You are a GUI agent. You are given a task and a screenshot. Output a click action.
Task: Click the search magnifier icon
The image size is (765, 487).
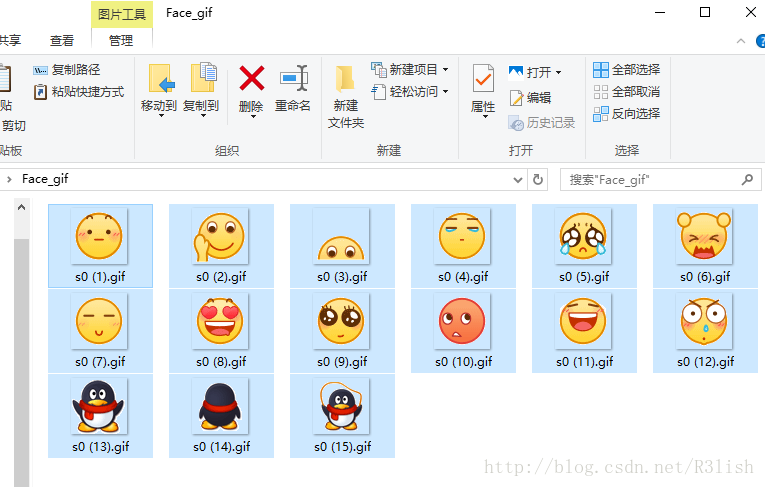(x=747, y=180)
